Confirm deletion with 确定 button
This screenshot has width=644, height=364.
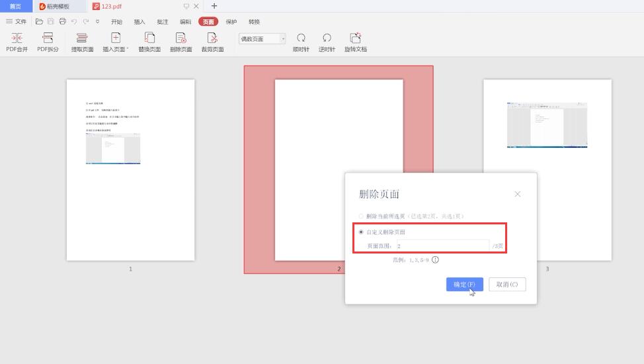pos(465,284)
